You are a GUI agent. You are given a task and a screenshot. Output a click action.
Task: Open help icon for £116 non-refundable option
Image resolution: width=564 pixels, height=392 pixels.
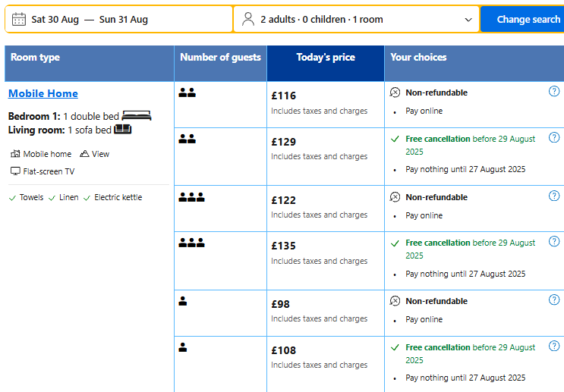554,92
